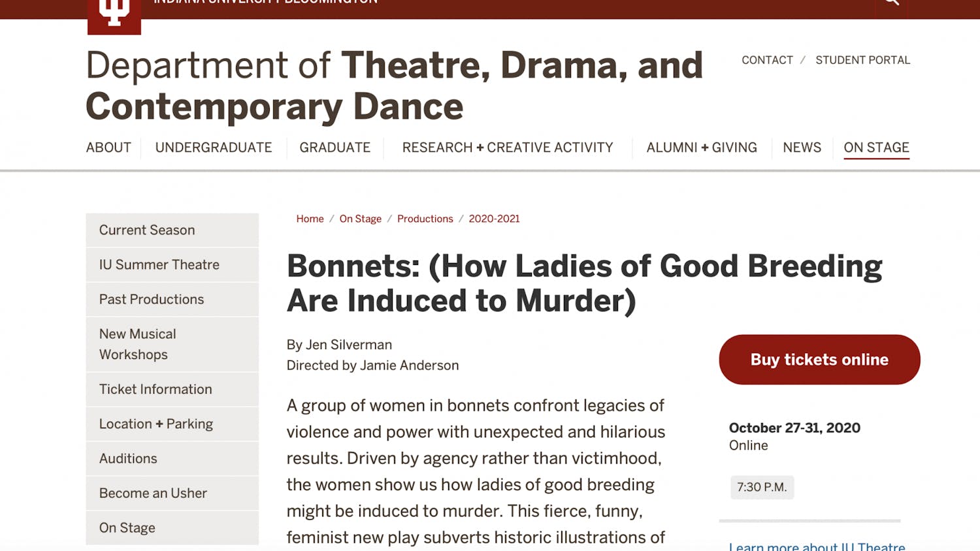Go to the Productions breadcrumb
The width and height of the screenshot is (980, 551).
(x=425, y=219)
